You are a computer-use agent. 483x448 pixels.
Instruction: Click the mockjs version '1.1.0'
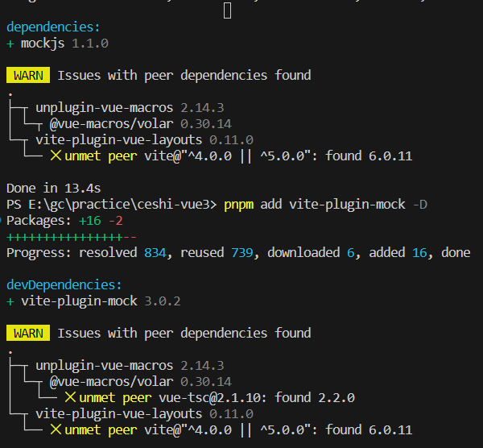point(90,44)
